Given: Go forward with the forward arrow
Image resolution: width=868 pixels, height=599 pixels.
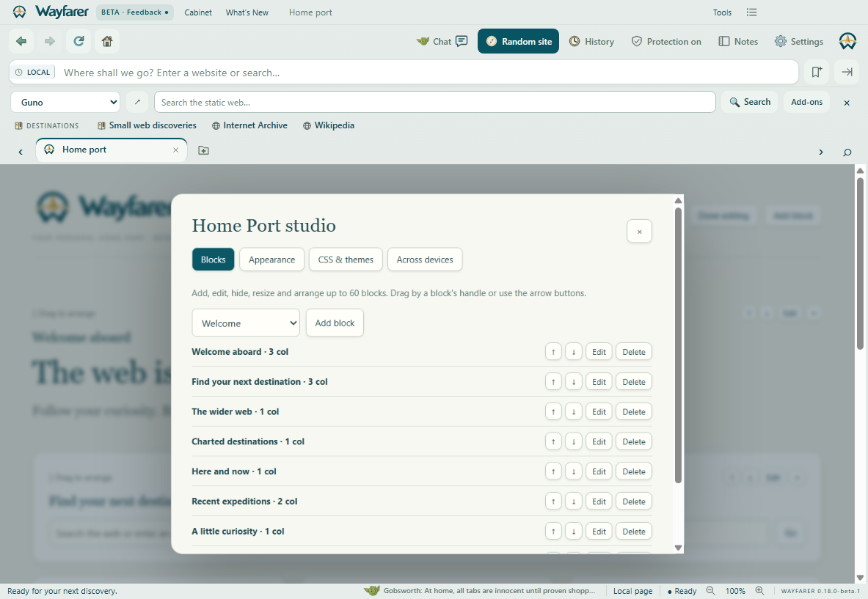Looking at the screenshot, I should pyautogui.click(x=50, y=41).
